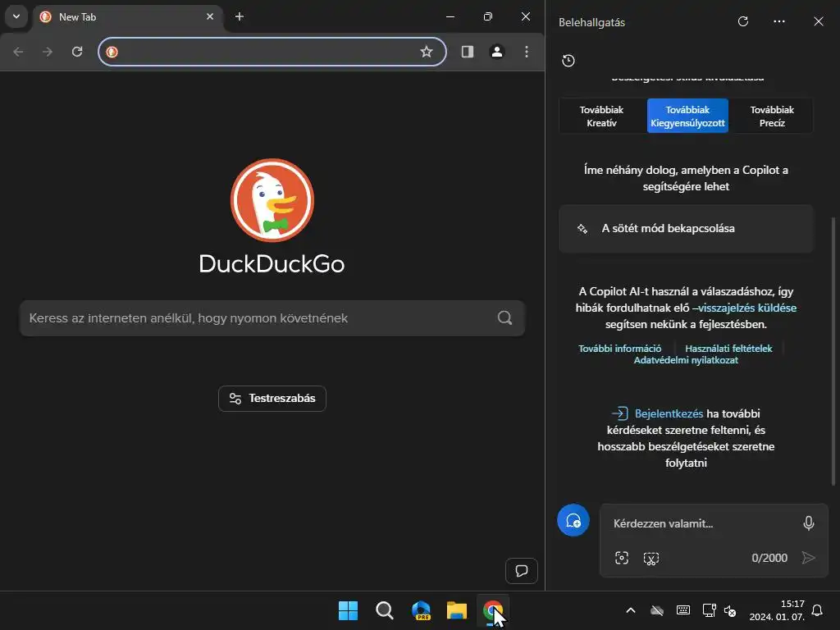Select the Precíz conversation style

(772, 116)
